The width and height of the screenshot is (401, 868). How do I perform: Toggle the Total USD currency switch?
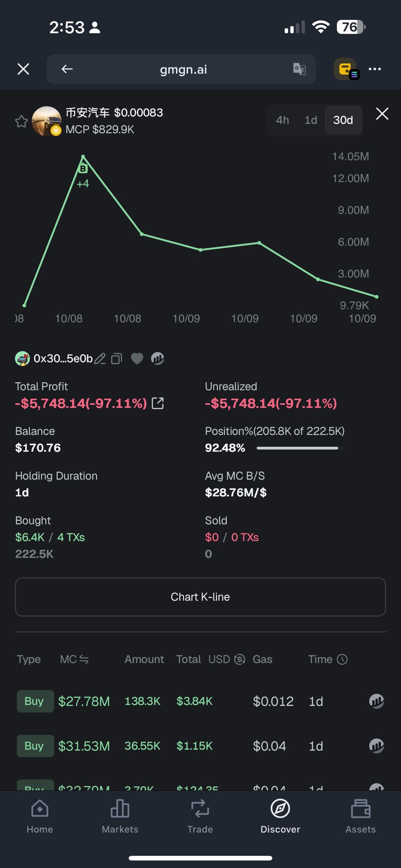pos(240,659)
